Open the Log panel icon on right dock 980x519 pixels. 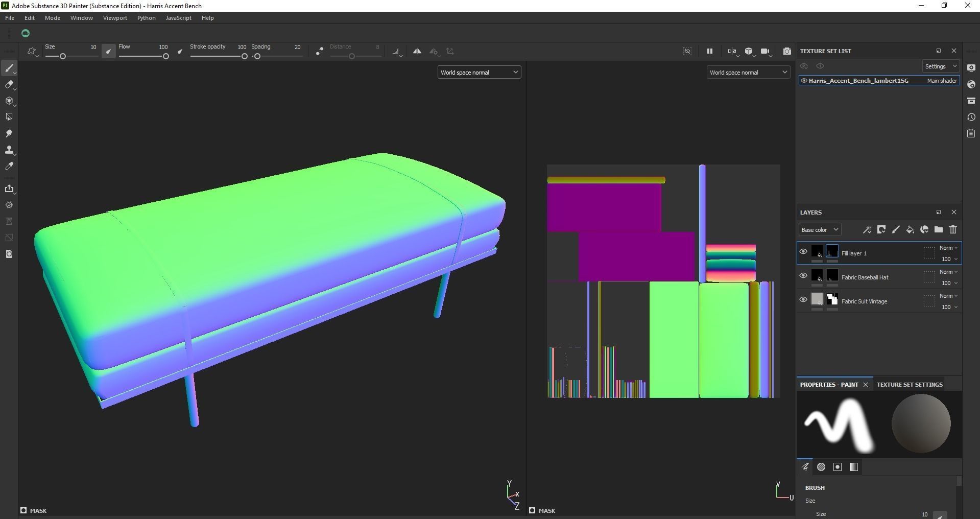click(971, 133)
